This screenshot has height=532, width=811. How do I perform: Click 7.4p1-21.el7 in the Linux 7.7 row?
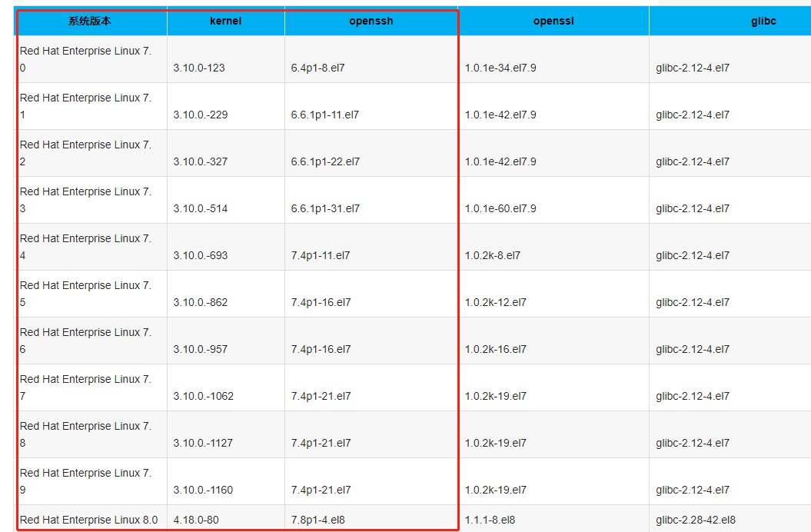click(x=321, y=397)
